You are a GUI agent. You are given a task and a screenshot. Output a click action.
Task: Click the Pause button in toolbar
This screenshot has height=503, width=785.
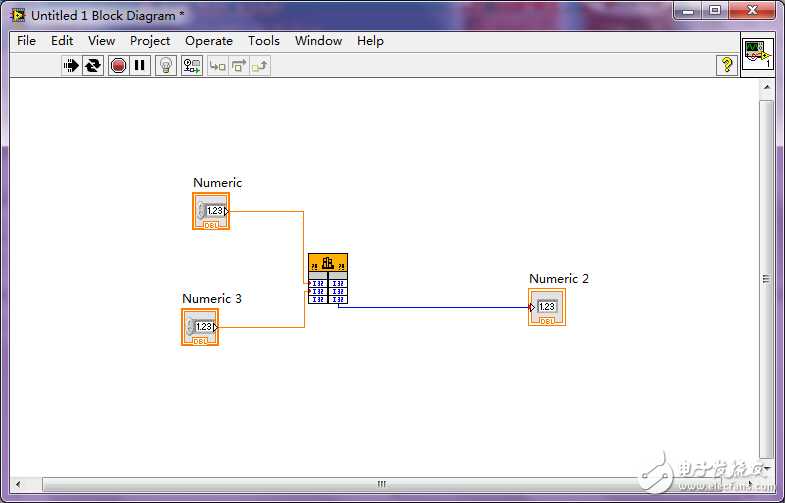tap(140, 66)
